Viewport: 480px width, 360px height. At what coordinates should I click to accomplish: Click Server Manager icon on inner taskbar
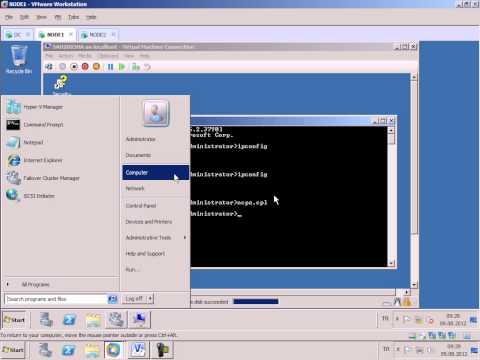tap(46, 319)
